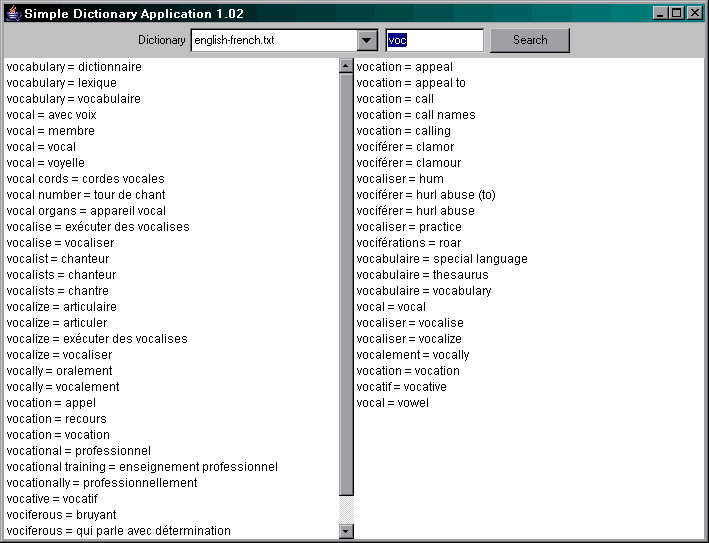709x543 pixels.
Task: Select 'vociférer = clamor' entry
Action: tap(405, 147)
